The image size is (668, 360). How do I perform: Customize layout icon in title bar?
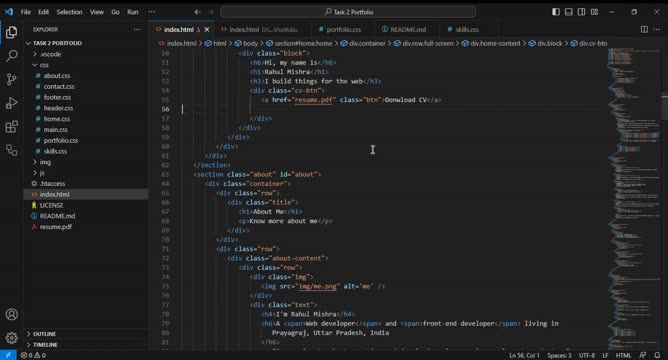click(x=594, y=12)
